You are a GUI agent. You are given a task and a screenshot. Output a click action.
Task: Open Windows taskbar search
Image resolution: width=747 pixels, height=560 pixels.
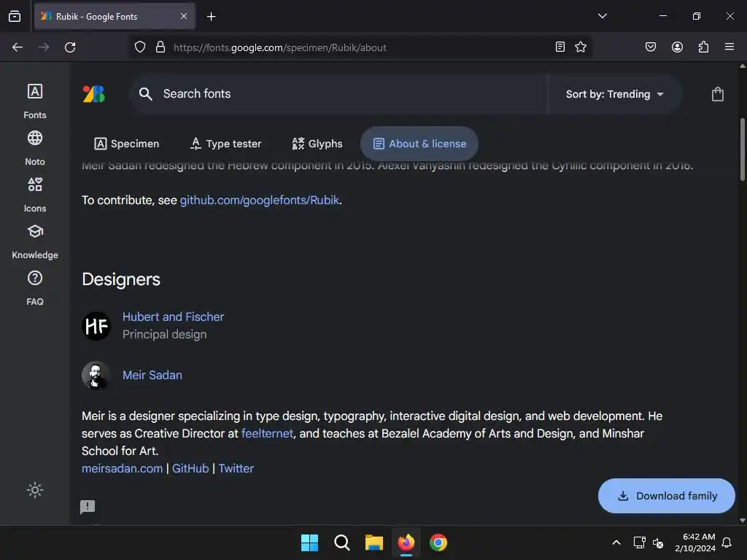point(341,542)
